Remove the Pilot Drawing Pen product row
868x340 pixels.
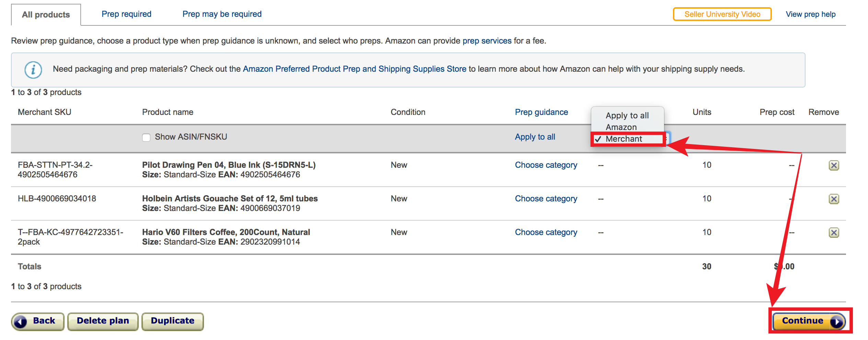click(x=834, y=165)
